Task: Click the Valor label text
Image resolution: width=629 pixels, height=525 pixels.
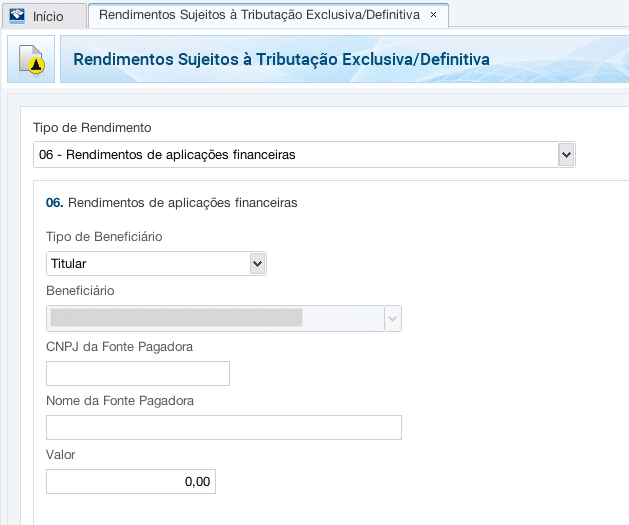Action: pyautogui.click(x=61, y=454)
